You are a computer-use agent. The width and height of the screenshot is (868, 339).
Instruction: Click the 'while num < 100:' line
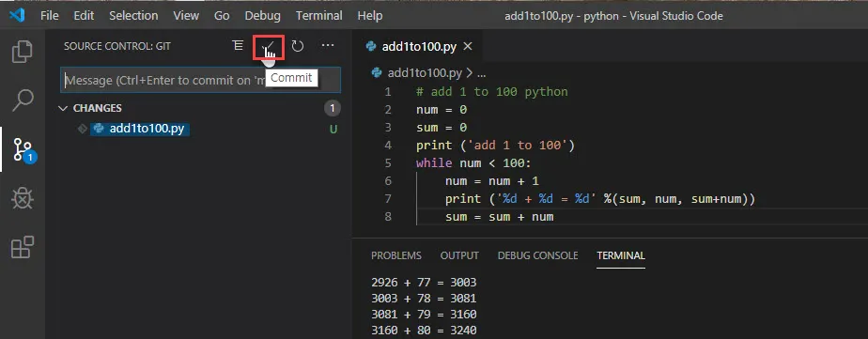click(473, 163)
